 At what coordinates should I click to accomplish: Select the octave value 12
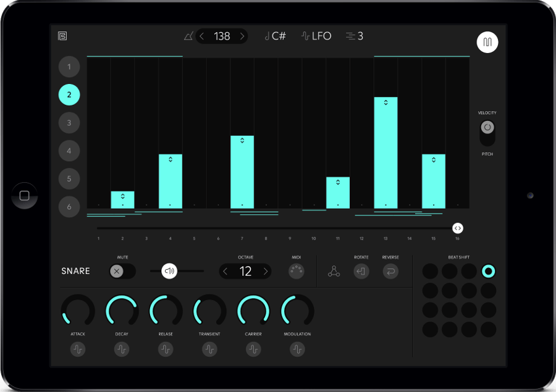point(245,272)
